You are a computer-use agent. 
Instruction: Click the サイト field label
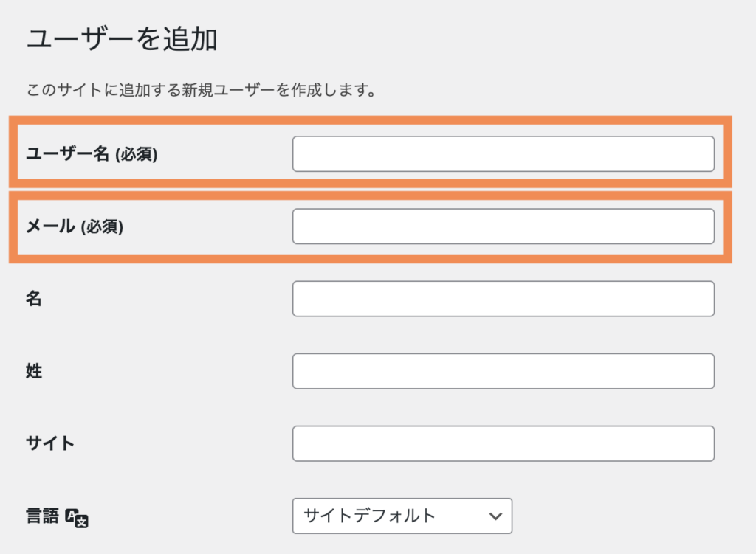tap(50, 443)
